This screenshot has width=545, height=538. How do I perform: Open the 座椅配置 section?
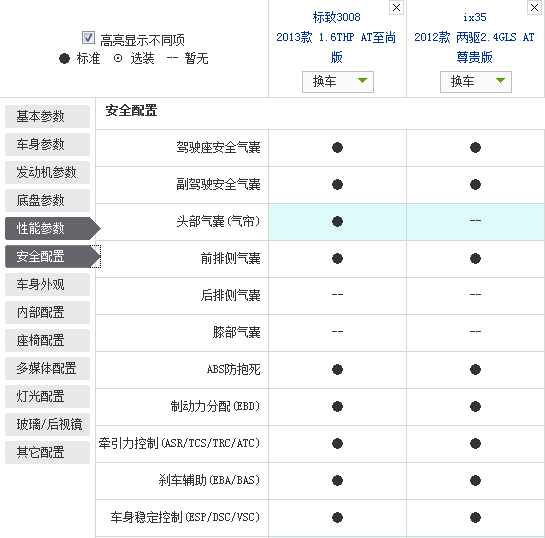(47, 340)
